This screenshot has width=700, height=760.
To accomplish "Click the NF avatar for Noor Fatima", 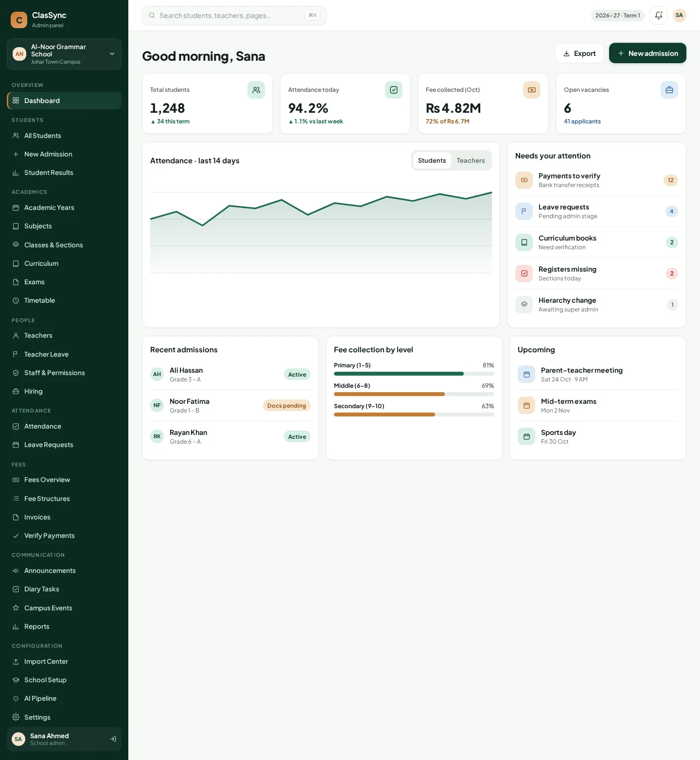I will tap(157, 406).
